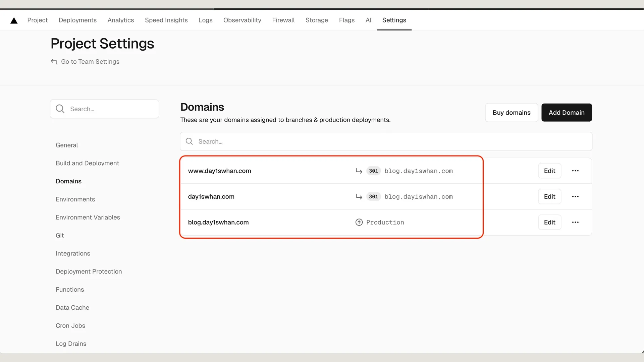This screenshot has width=644, height=362.
Task: Open the Analytics tab
Action: pos(121,20)
